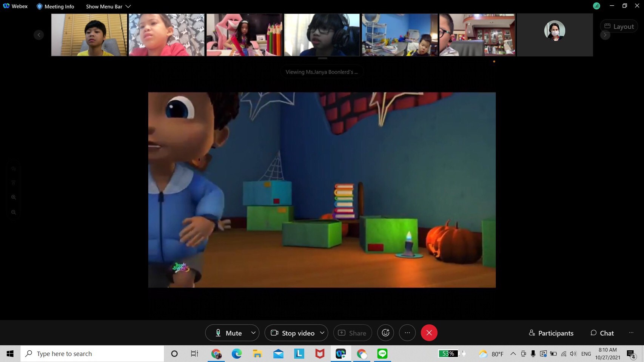Open LINE app from taskbar
This screenshot has height=362, width=644.
tap(382, 354)
